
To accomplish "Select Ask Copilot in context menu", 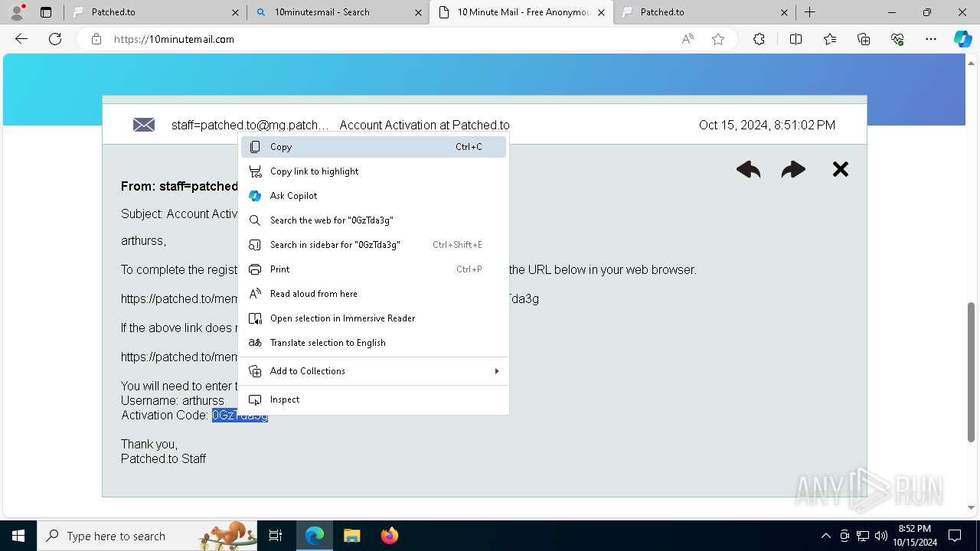I will click(x=374, y=196).
